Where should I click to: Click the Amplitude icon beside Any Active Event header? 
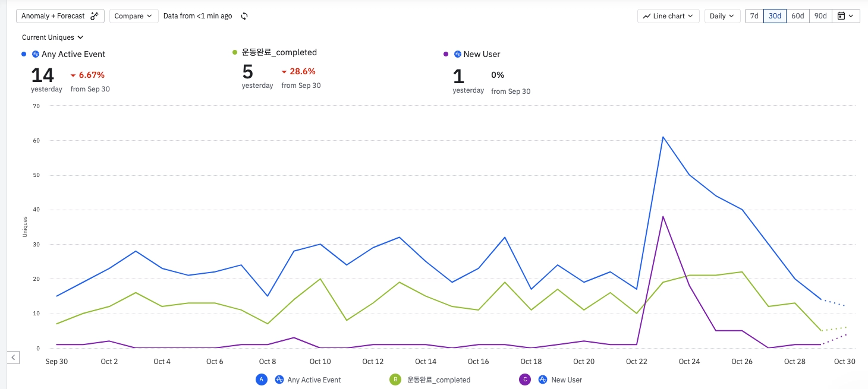[36, 54]
